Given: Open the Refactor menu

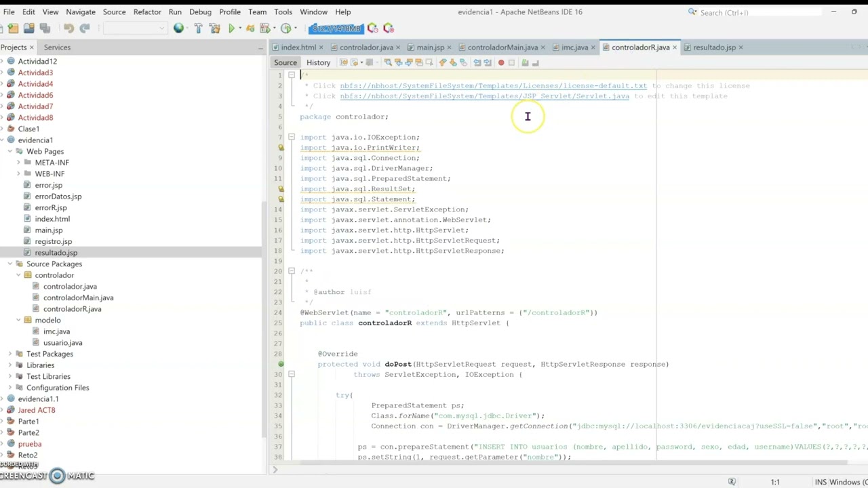Looking at the screenshot, I should coord(147,12).
